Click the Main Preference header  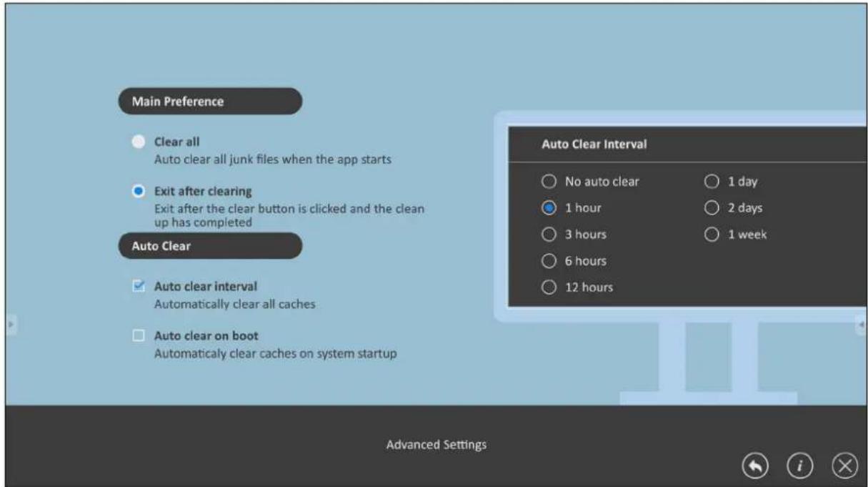coord(210,102)
